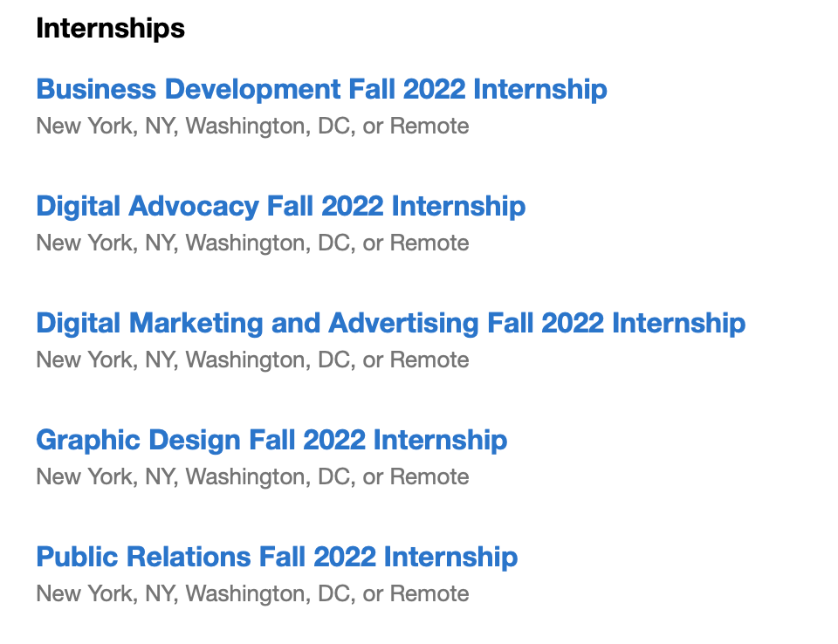This screenshot has height=644, width=838.
Task: Click the location text under Public Relations Internship
Action: 252,594
